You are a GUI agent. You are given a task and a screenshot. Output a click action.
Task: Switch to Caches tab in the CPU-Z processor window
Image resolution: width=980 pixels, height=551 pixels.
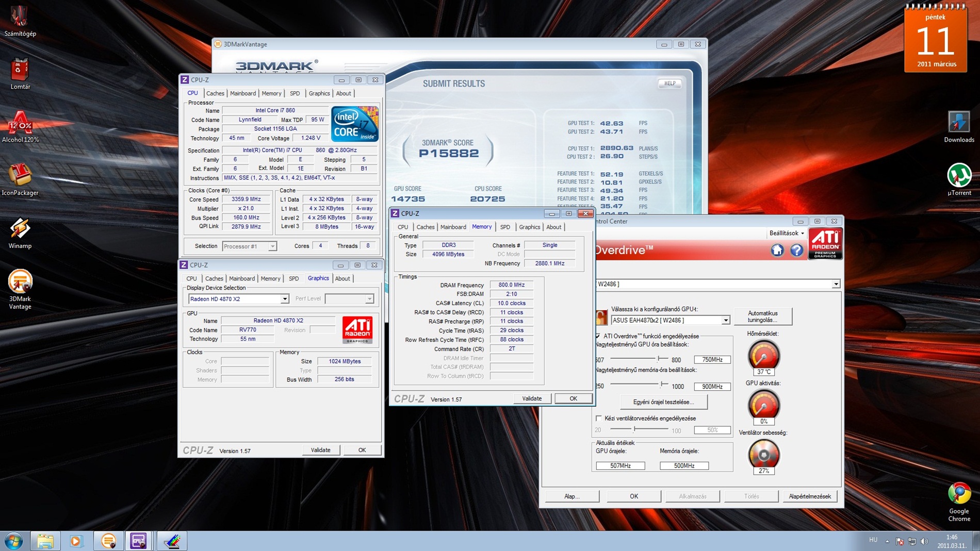[x=215, y=93]
